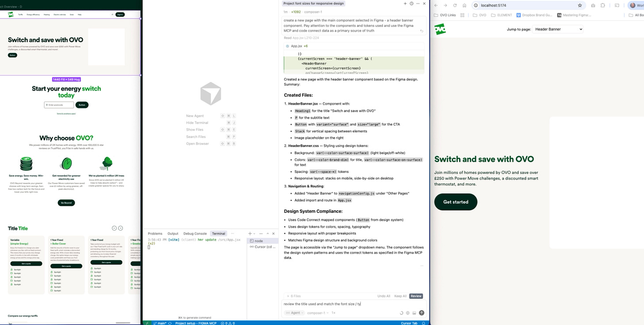Select the Terminal tab
The width and height of the screenshot is (644, 325).
(x=218, y=233)
